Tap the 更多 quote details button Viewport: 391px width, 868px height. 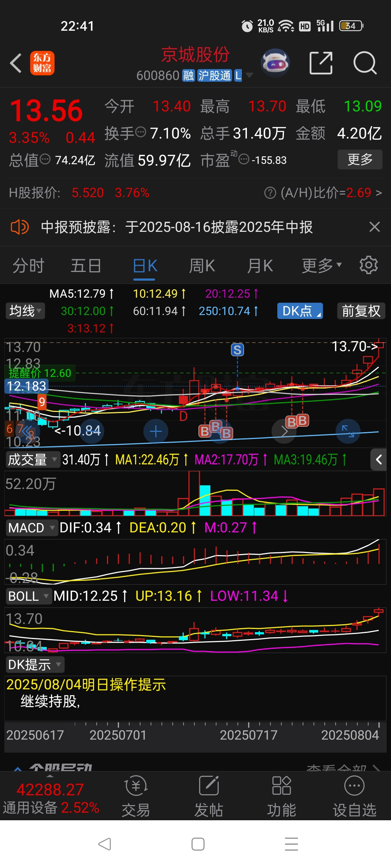(x=360, y=159)
